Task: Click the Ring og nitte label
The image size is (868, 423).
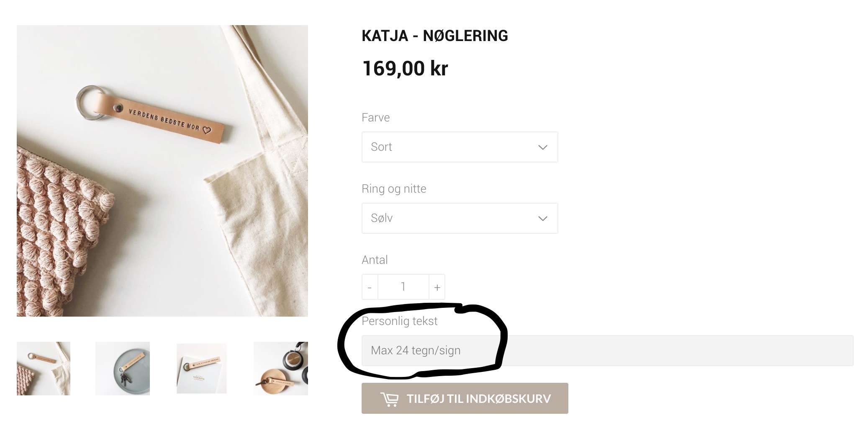Action: [x=393, y=189]
